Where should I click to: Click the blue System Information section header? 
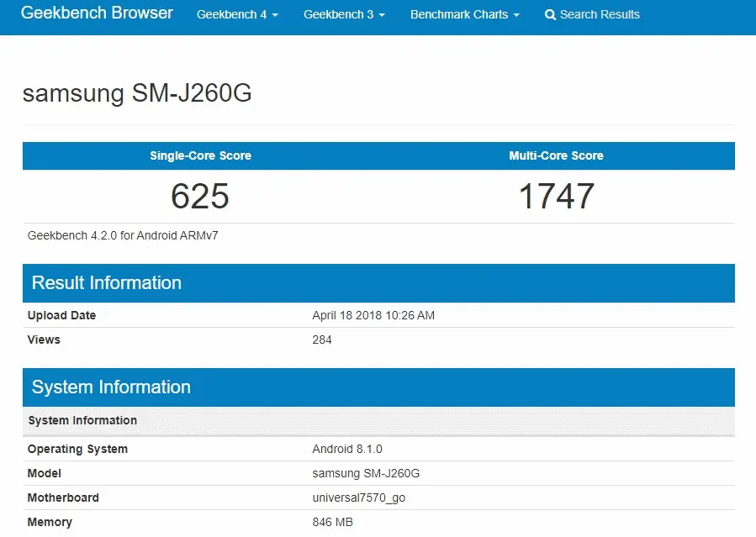tap(378, 387)
